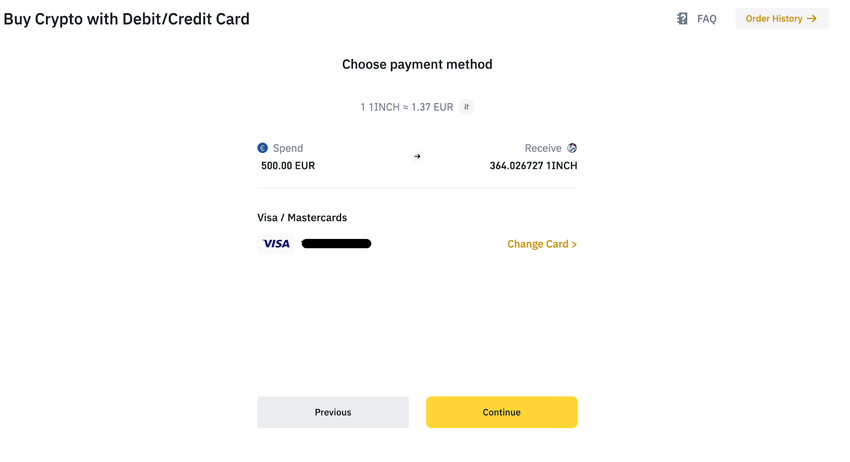Go back with the Previous button

pyautogui.click(x=333, y=412)
